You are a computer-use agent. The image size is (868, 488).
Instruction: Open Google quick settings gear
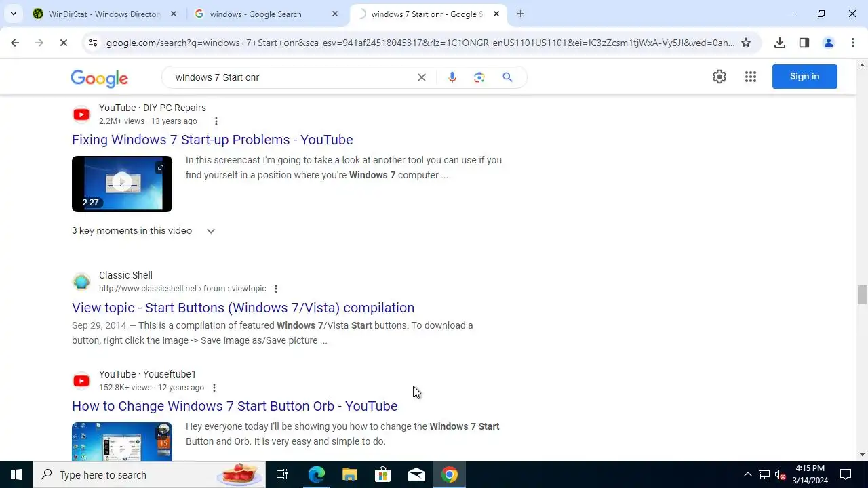click(x=719, y=77)
